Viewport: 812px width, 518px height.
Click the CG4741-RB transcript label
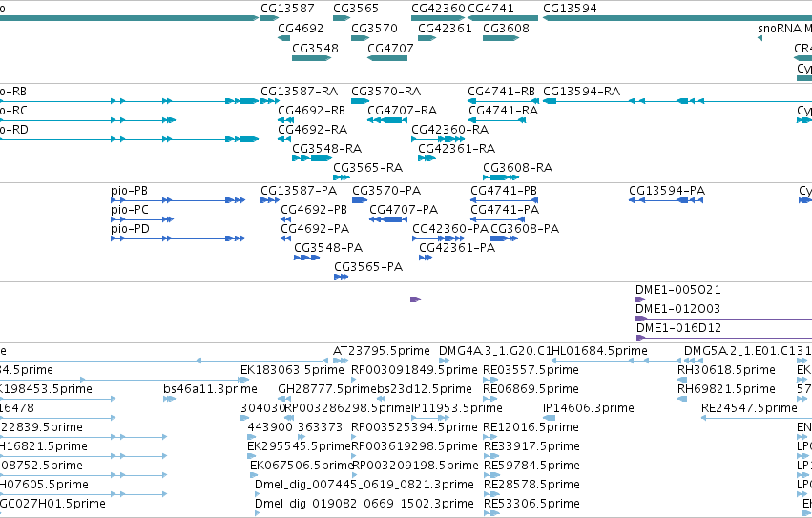501,92
